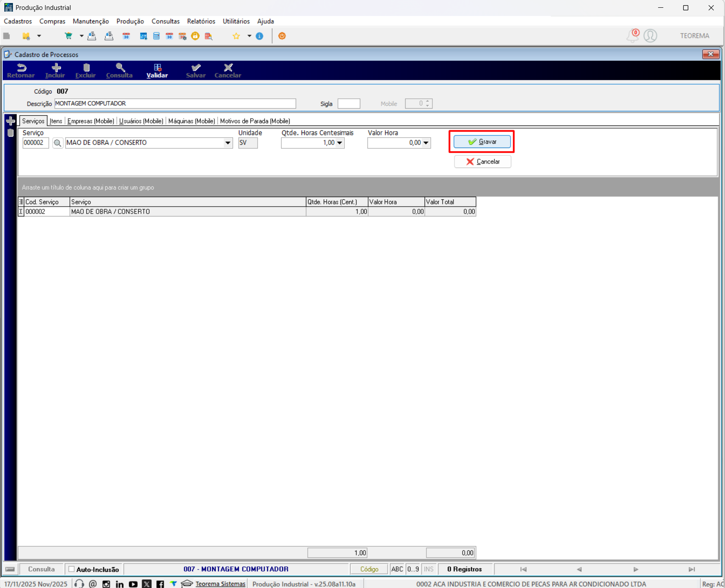
Task: Click the Sigla input field
Action: (x=349, y=104)
